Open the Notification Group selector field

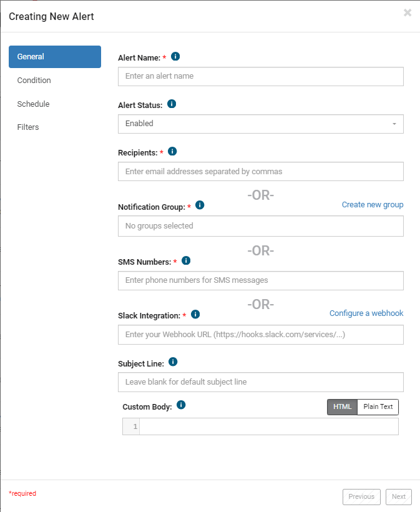261,226
